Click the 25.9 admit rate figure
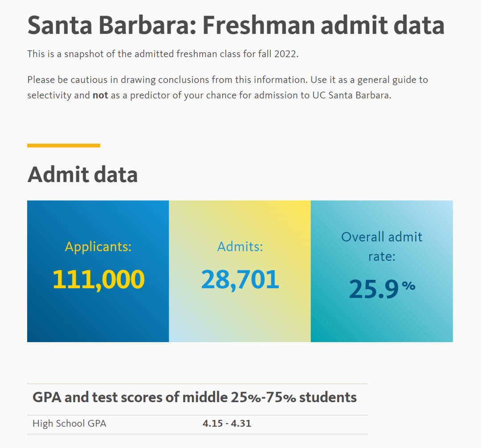This screenshot has height=448, width=481. (x=373, y=288)
